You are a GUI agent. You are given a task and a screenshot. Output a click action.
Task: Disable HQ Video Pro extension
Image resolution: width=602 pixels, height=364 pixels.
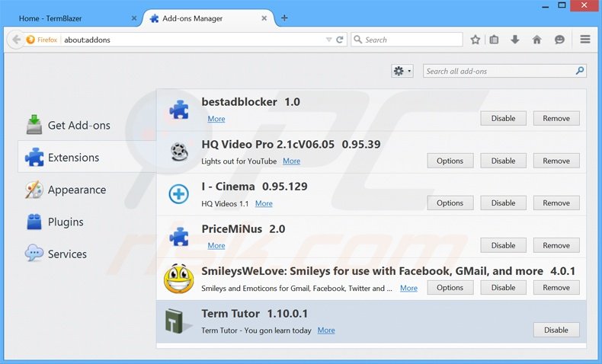[503, 161]
